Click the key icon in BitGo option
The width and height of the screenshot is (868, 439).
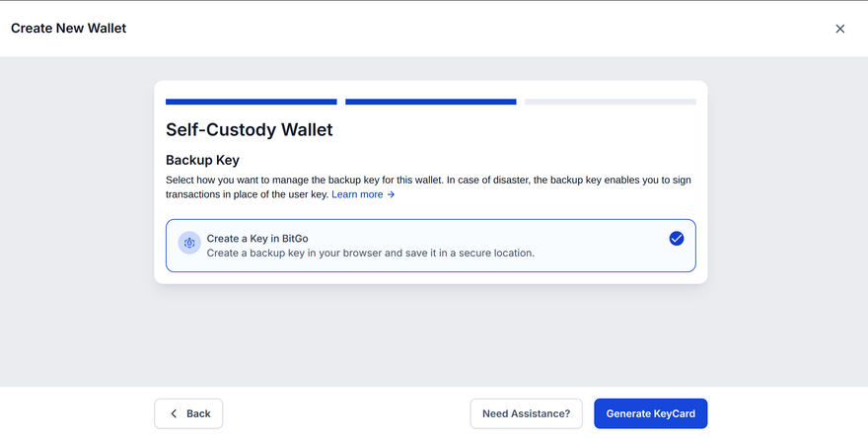point(189,243)
